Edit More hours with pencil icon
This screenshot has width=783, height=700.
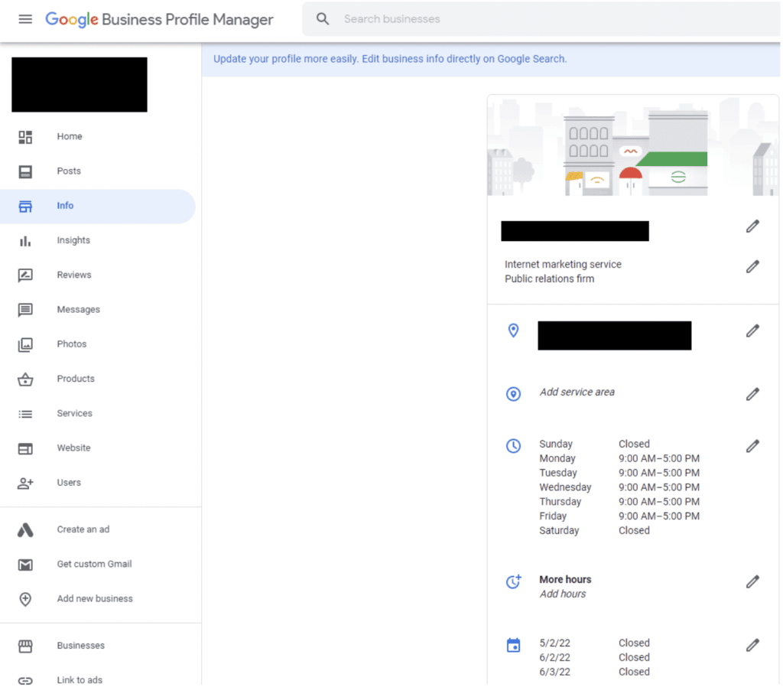tap(752, 581)
